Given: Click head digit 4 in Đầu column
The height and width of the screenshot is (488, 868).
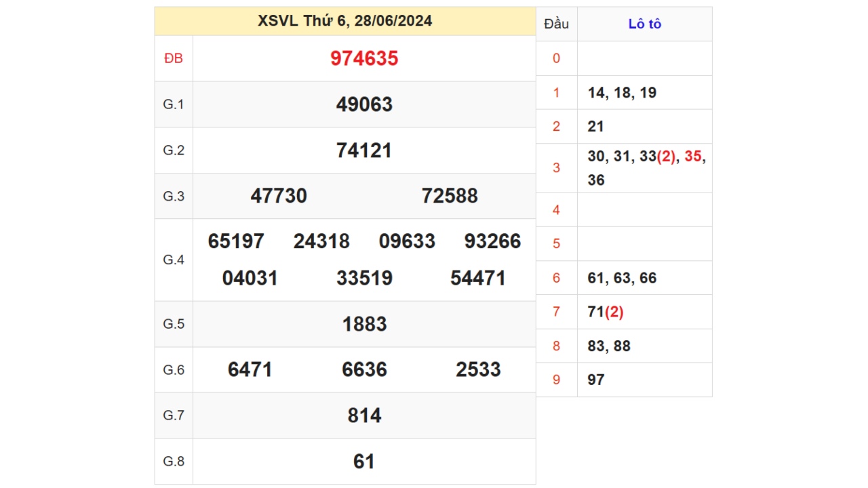Looking at the screenshot, I should click(556, 210).
